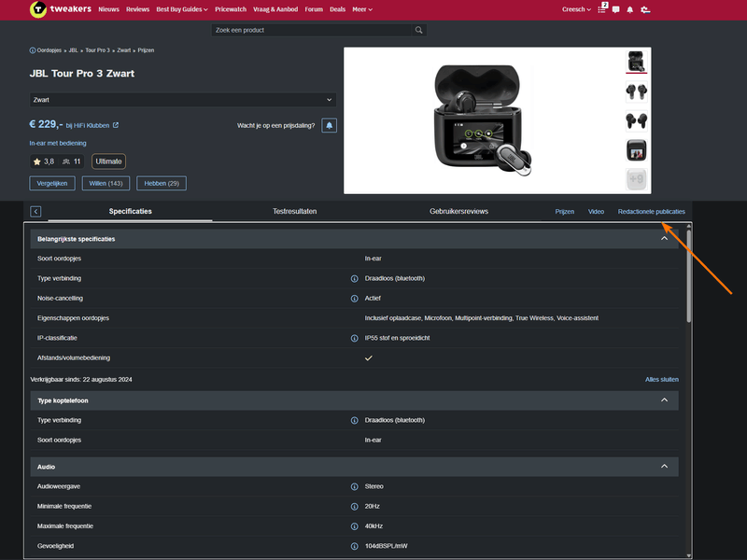The image size is (747, 560).
Task: Click the star rating 3,8
Action: tap(43, 161)
